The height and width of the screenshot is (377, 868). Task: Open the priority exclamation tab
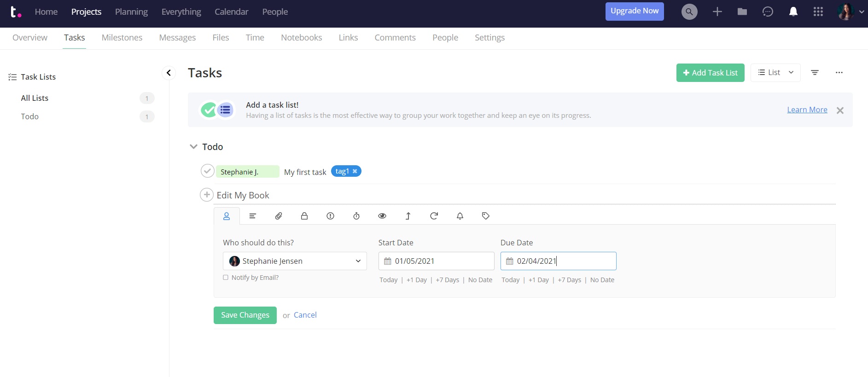[x=330, y=216]
